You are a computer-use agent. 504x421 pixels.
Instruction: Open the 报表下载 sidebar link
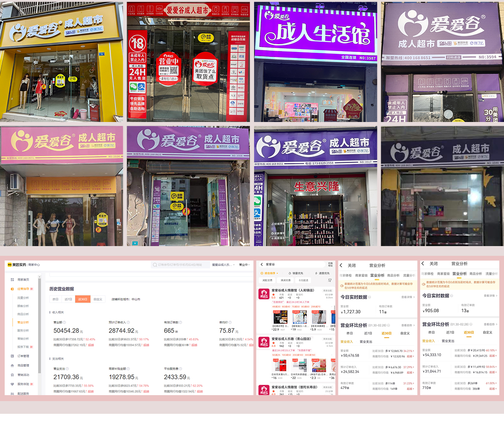(23, 347)
